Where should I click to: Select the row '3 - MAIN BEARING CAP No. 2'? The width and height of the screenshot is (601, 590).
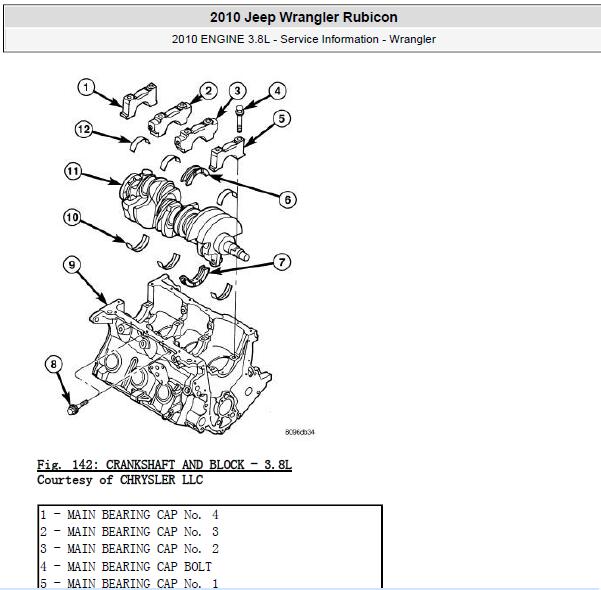(x=210, y=549)
